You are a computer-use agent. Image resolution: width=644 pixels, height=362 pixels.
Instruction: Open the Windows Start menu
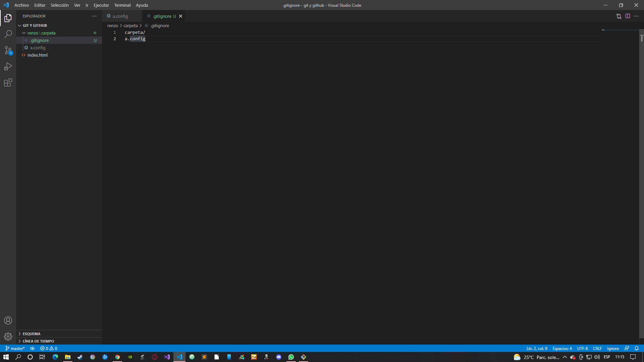click(x=6, y=357)
